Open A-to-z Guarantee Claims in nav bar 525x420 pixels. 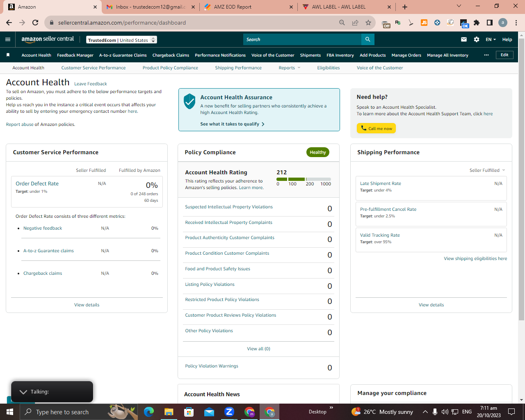coord(123,55)
